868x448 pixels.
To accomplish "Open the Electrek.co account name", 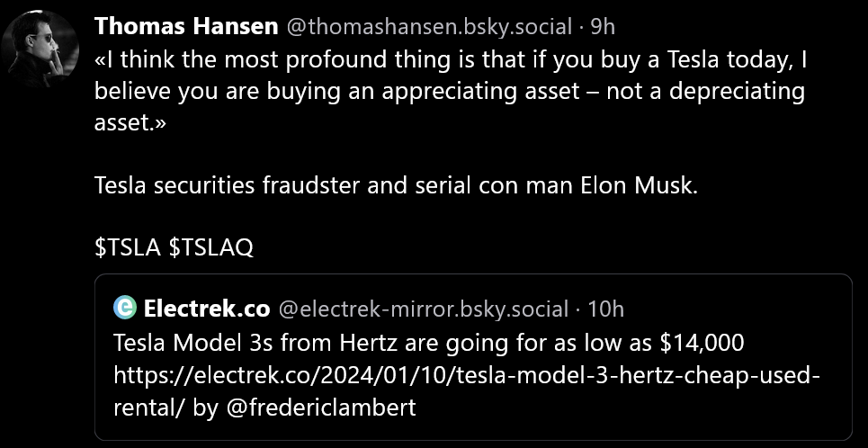I will 206,309.
